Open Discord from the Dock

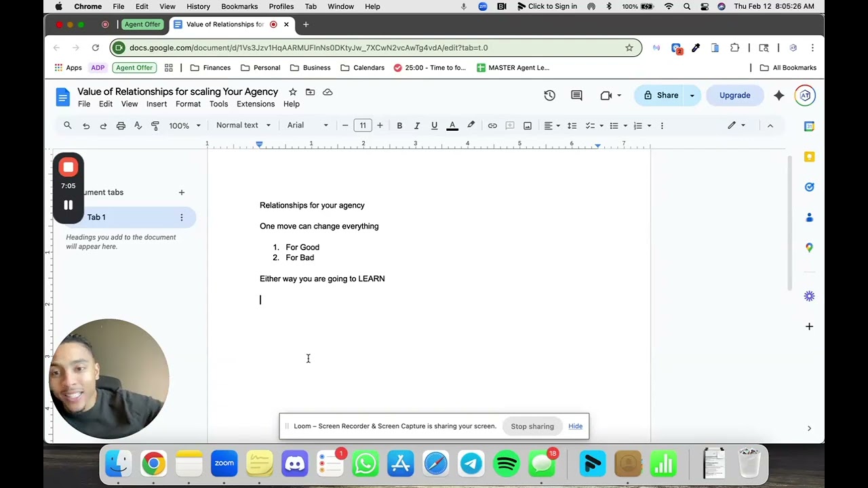tap(295, 464)
